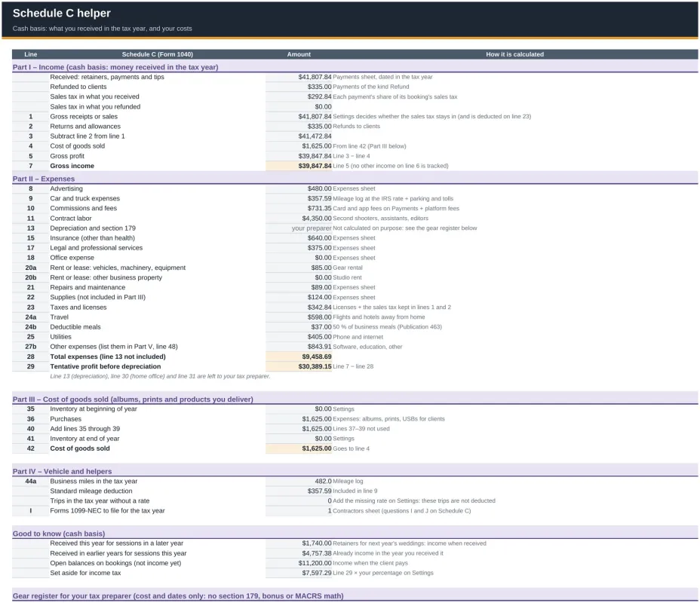Viewport: 700px width, 603px height.
Task: Click the 'Good to know (cash basis)' heading
Action: point(59,534)
